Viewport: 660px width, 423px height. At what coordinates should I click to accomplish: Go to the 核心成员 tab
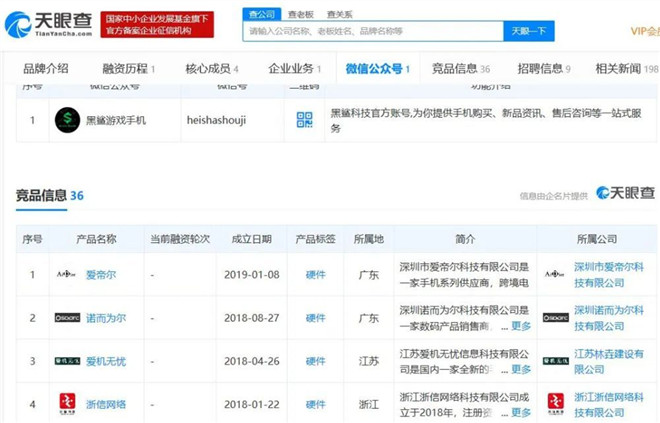pos(212,69)
